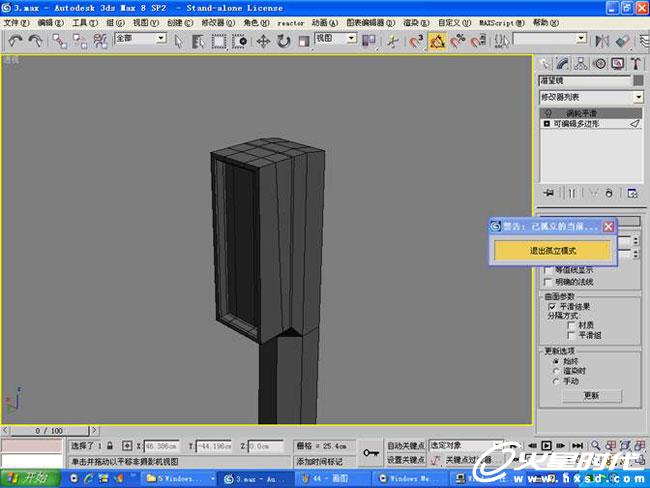Viewport: 650px width, 488px height.
Task: Click the 更新 update button
Action: click(x=592, y=396)
